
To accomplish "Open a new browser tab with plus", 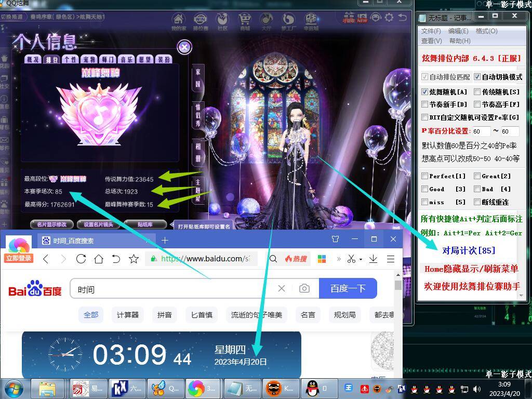I will [x=165, y=240].
